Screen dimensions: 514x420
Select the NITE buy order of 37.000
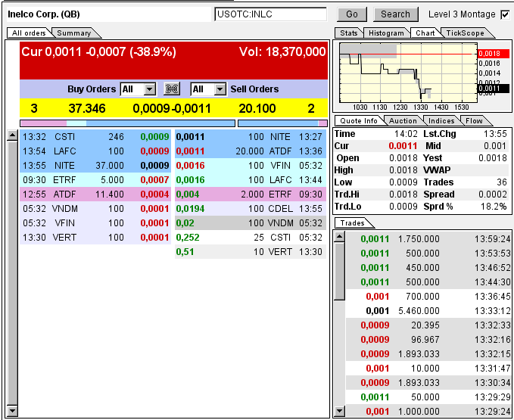pyautogui.click(x=95, y=166)
